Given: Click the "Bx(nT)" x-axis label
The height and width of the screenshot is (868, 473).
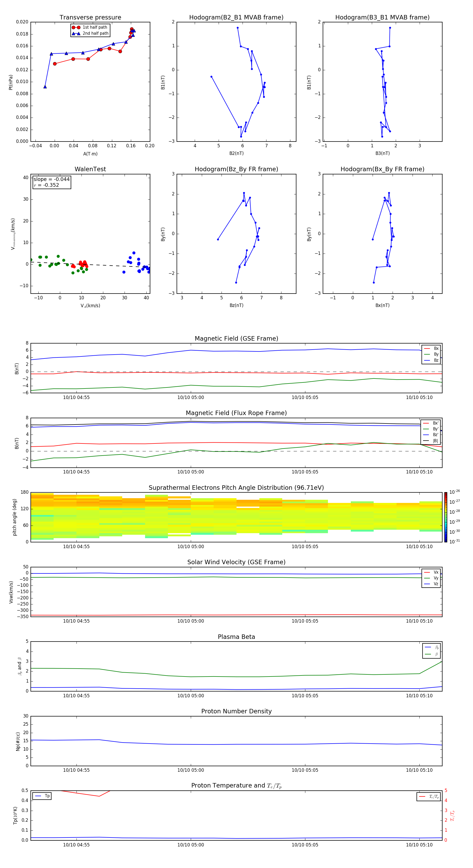Looking at the screenshot, I should 382,305.
